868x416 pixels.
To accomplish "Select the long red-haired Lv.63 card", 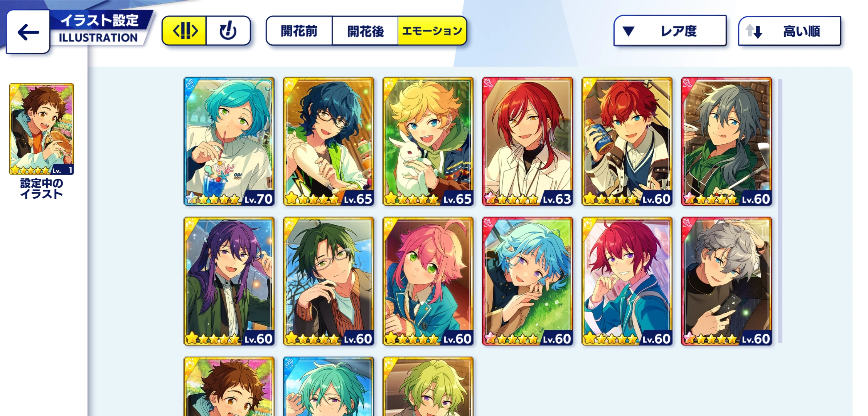I will (528, 141).
